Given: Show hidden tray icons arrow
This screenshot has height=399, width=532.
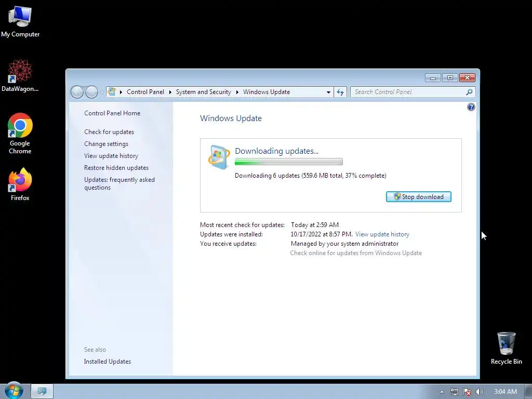Looking at the screenshot, I should [442, 392].
